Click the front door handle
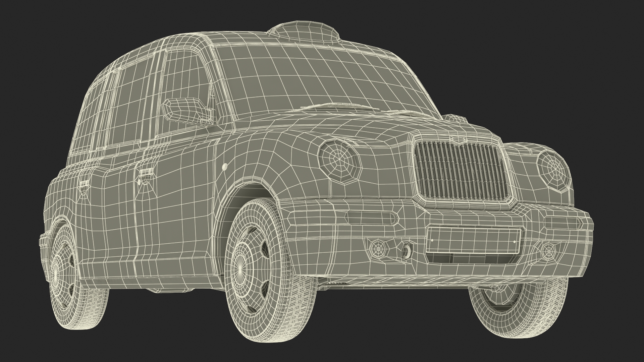Viewport: 644px width, 362px height. click(145, 174)
